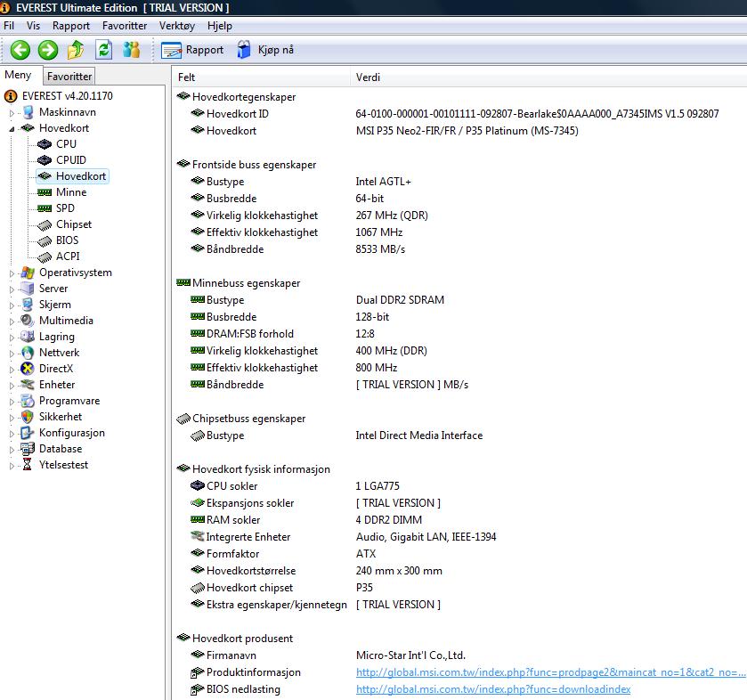This screenshot has width=747, height=700.
Task: Open the Rapport menu in menu bar
Action: click(x=71, y=26)
